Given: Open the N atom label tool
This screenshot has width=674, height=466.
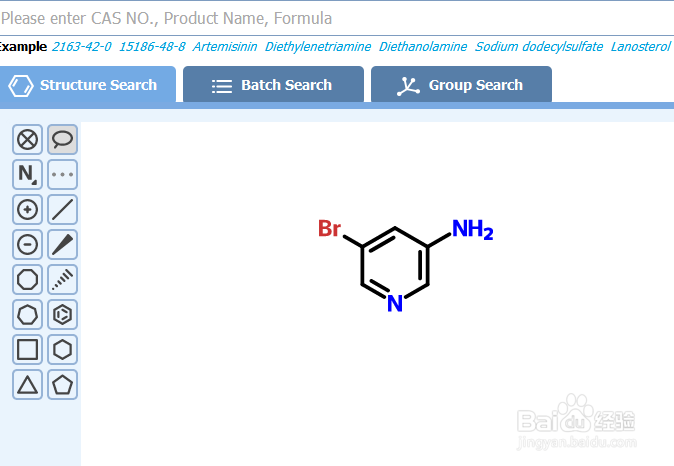Looking at the screenshot, I should point(28,175).
